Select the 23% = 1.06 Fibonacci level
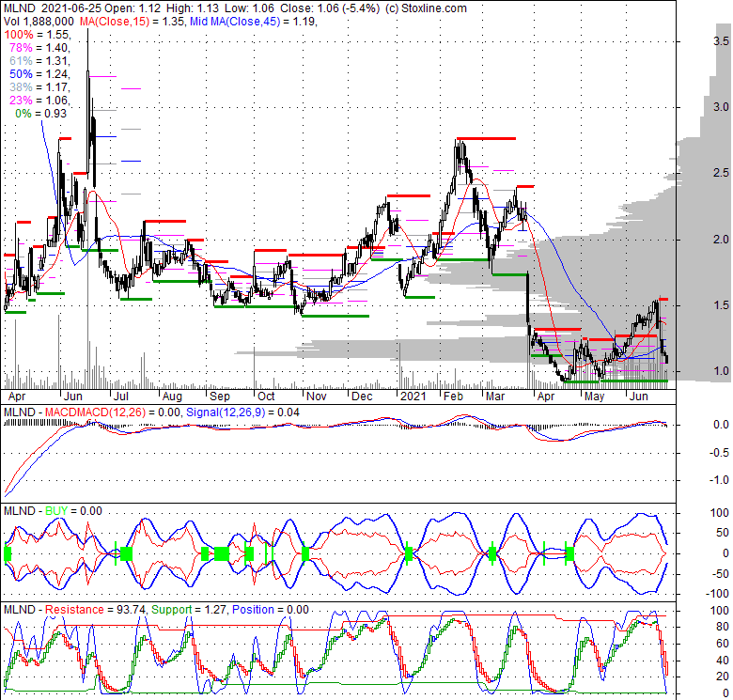 (39, 100)
